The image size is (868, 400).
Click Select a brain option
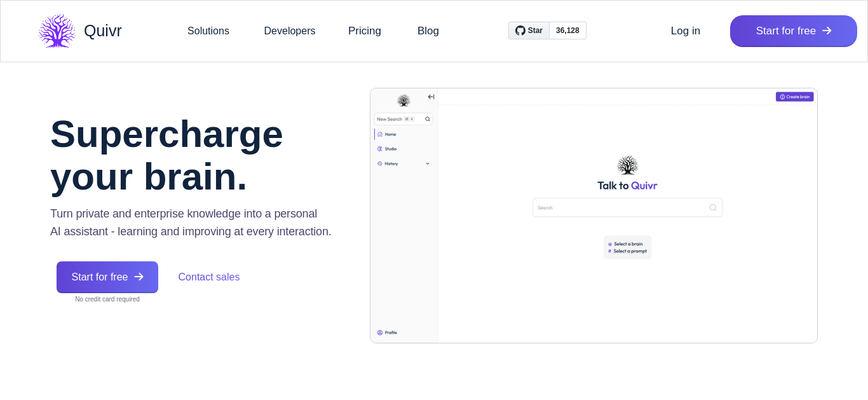coord(625,244)
